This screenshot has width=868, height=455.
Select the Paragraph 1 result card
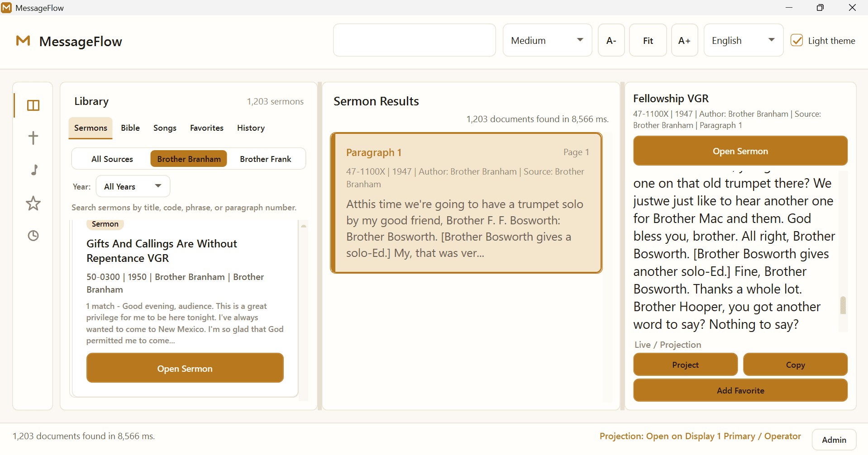coord(466,203)
